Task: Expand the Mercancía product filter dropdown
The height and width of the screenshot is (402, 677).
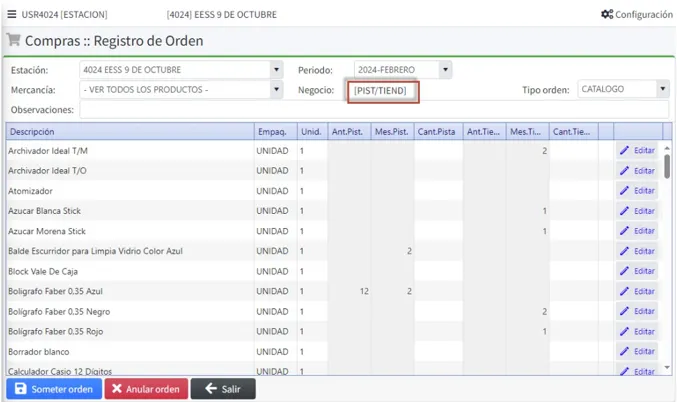Action: 276,89
